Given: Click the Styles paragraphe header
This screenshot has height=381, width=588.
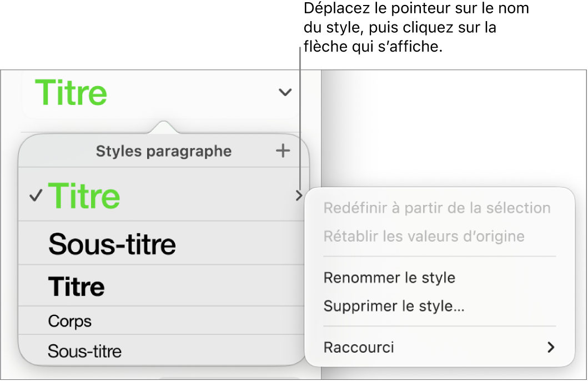Looking at the screenshot, I should (x=164, y=151).
